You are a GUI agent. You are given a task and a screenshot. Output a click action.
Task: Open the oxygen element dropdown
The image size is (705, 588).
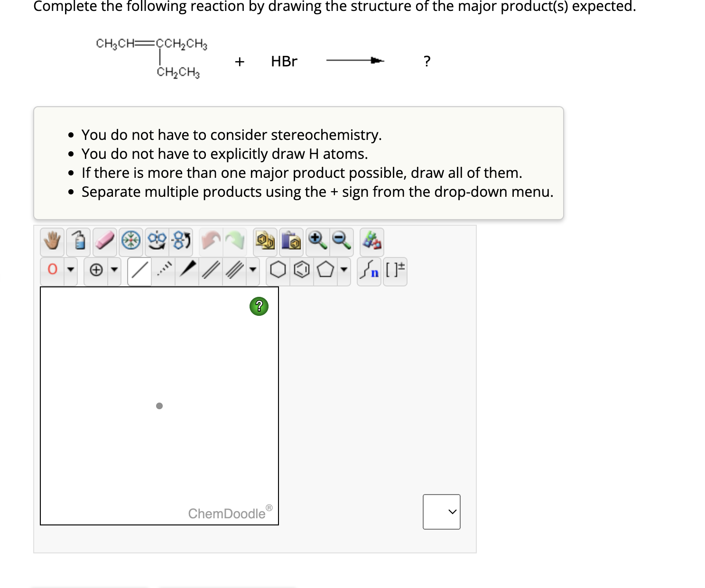coord(70,271)
